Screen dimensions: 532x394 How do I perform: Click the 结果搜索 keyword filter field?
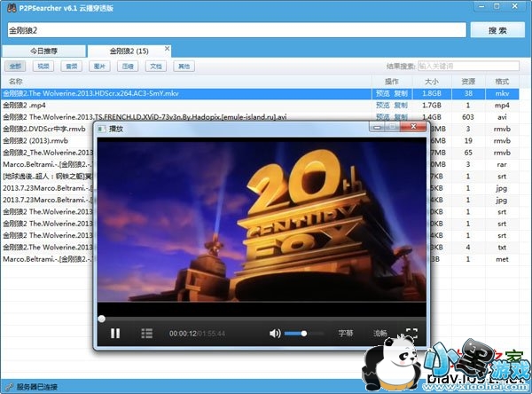468,66
